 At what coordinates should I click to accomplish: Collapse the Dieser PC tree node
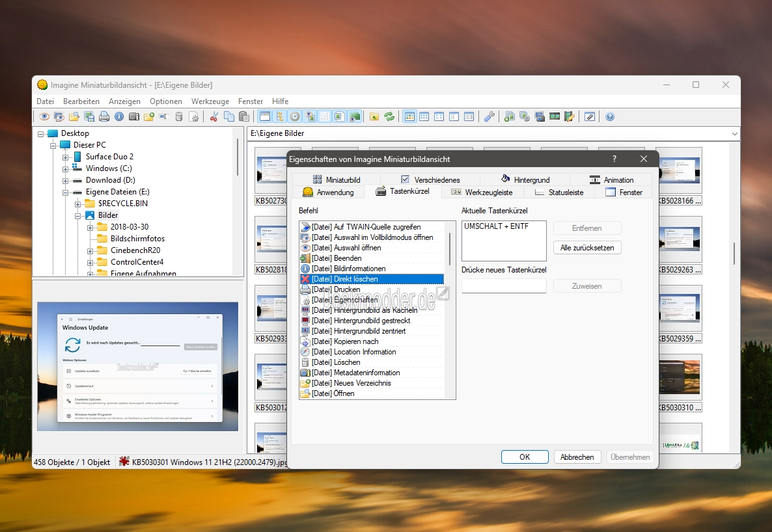pyautogui.click(x=53, y=146)
